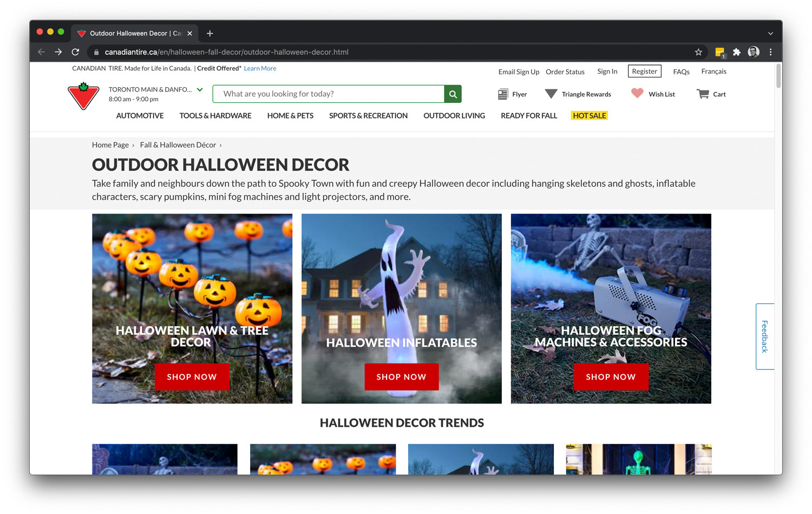Open Order Status link
The height and width of the screenshot is (514, 812).
click(565, 71)
